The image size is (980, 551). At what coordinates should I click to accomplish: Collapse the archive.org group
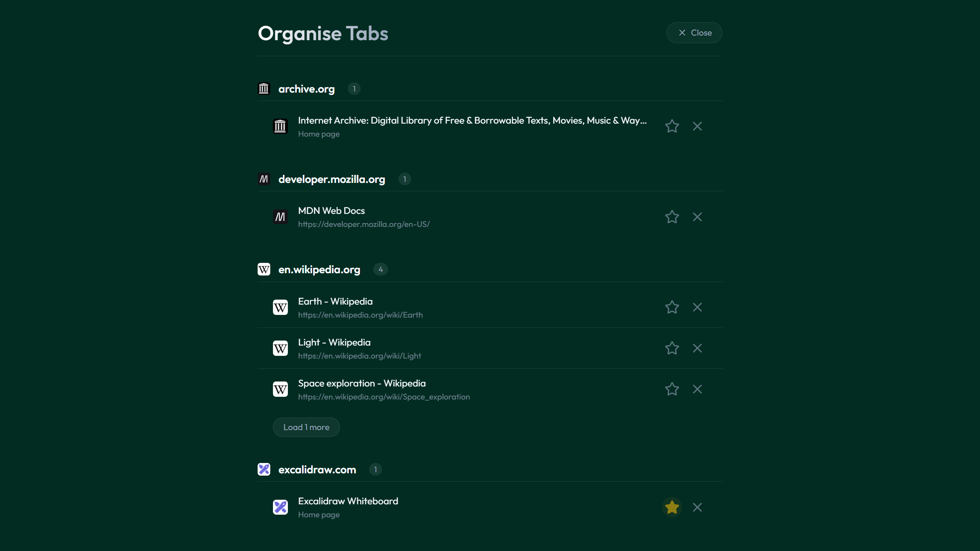click(306, 88)
